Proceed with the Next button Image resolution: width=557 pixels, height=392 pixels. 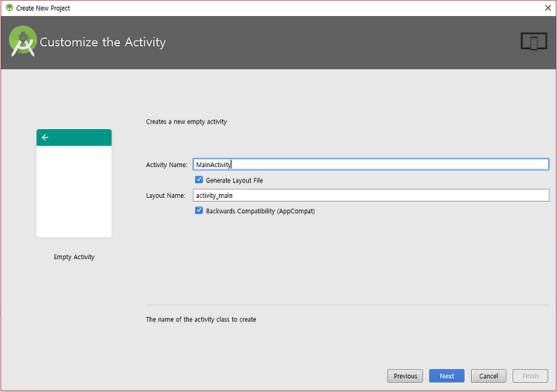click(446, 376)
